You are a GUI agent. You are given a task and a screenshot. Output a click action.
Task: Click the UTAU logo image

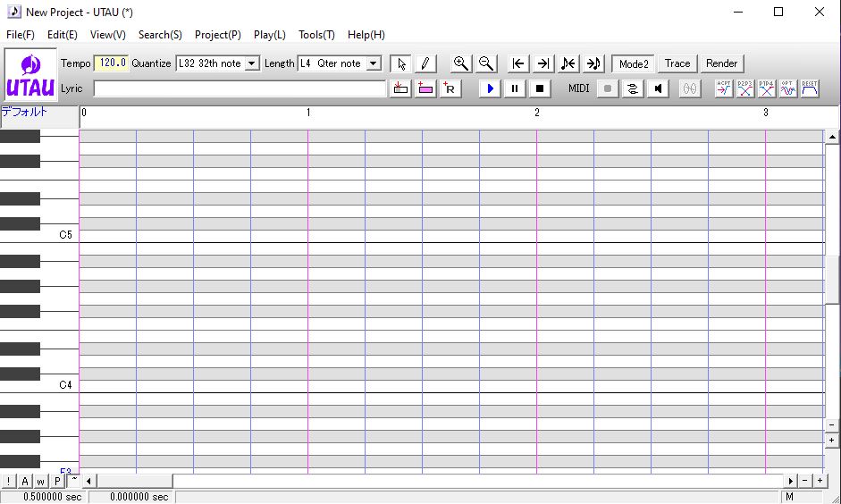click(30, 74)
